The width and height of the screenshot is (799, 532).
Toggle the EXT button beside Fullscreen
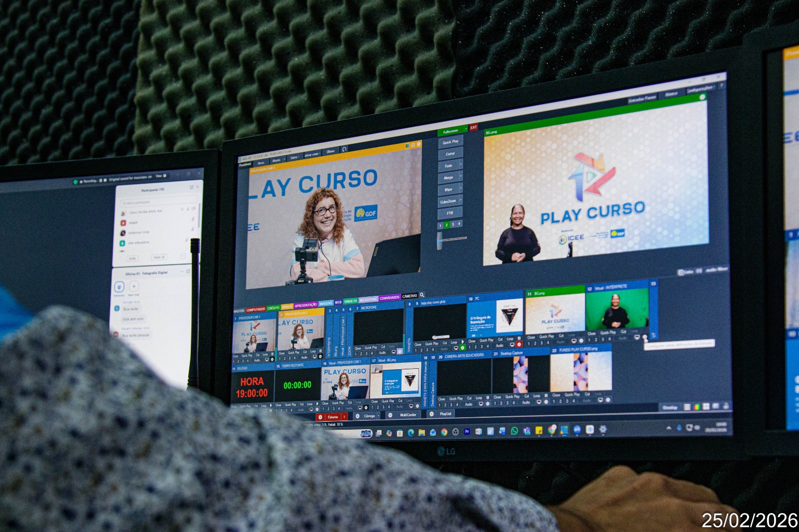474,127
